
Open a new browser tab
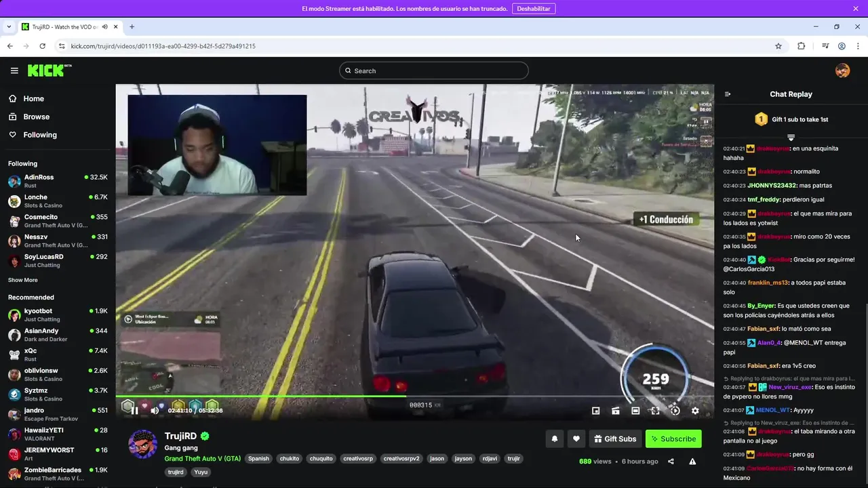click(132, 26)
